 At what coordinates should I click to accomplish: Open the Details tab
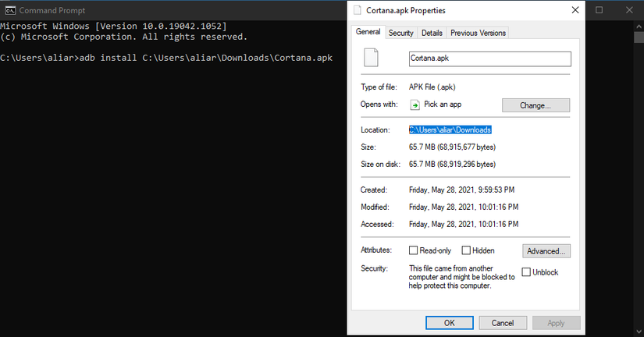coord(432,34)
